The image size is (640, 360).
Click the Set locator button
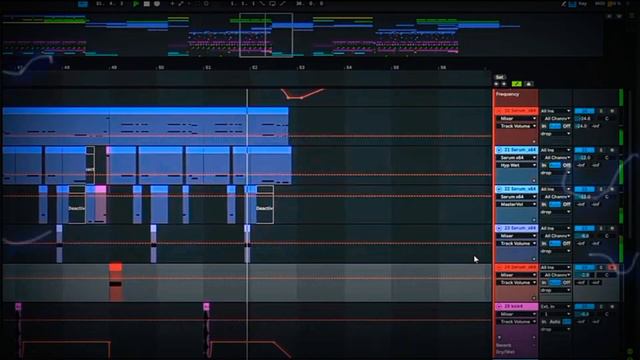[500, 77]
